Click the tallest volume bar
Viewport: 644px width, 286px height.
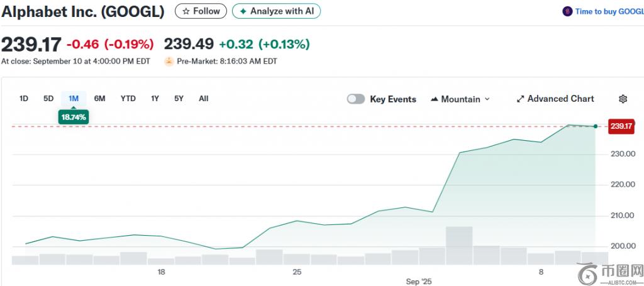pos(458,245)
